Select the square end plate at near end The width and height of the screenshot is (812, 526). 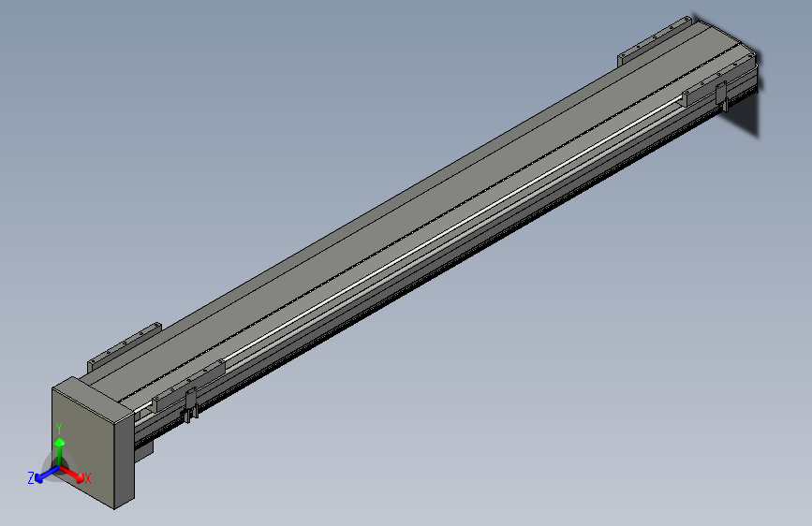(94, 443)
